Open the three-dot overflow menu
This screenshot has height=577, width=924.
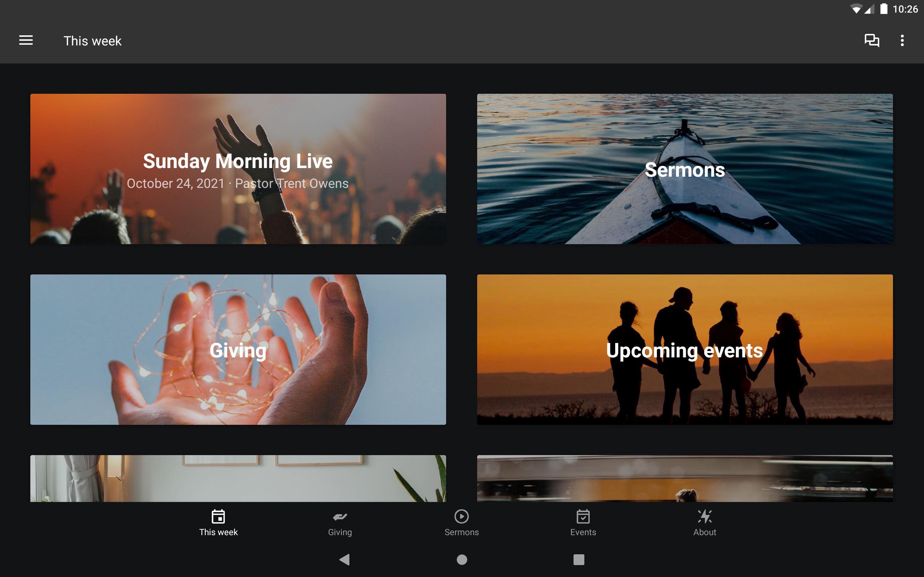pyautogui.click(x=902, y=40)
